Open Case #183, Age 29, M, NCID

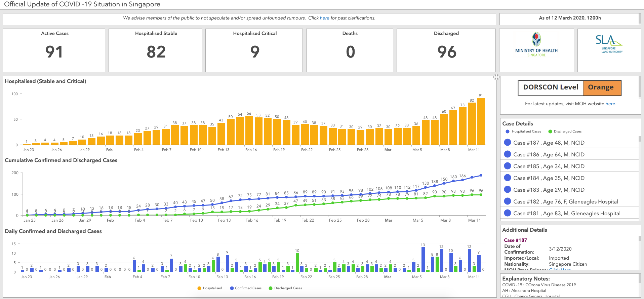pos(570,190)
